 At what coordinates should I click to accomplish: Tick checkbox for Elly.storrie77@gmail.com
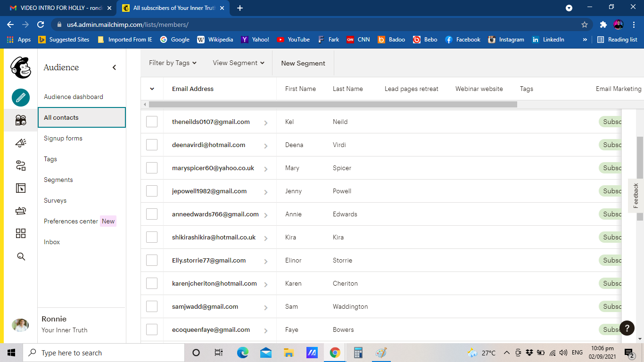click(x=152, y=260)
